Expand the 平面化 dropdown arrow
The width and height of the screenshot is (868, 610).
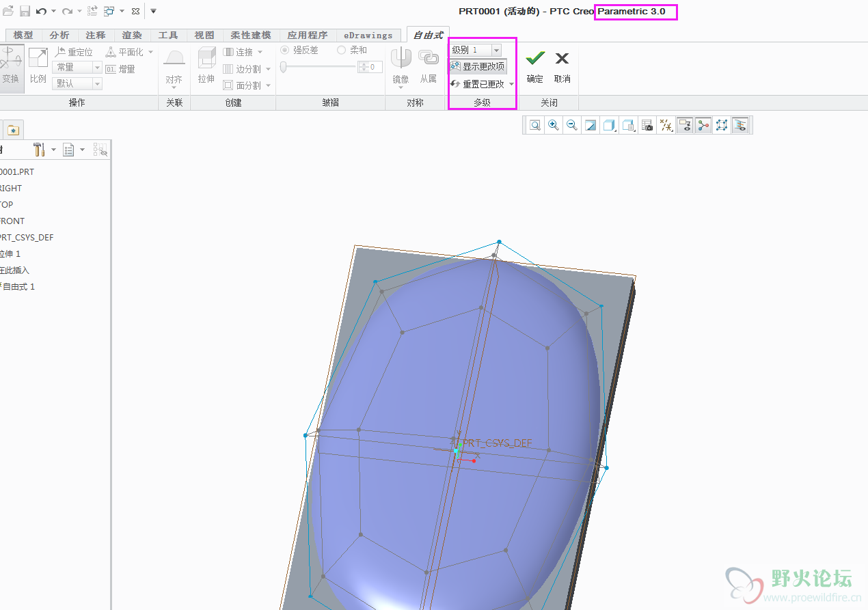point(151,52)
